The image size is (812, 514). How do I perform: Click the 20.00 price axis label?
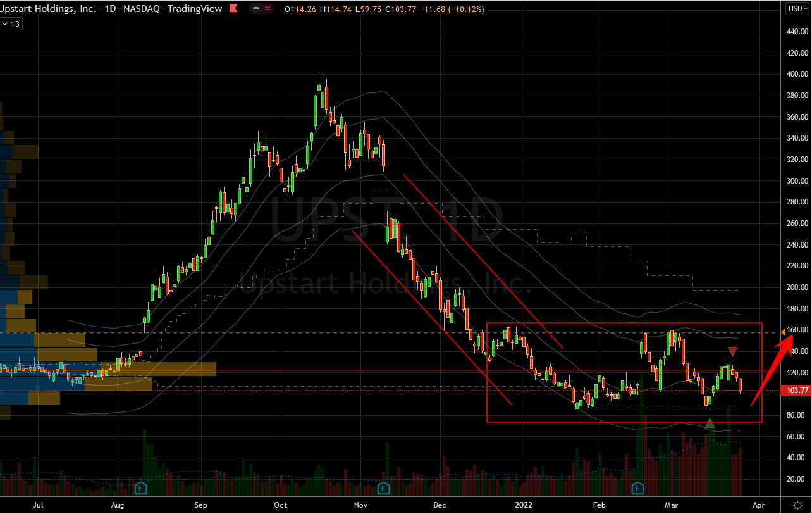coord(796,479)
